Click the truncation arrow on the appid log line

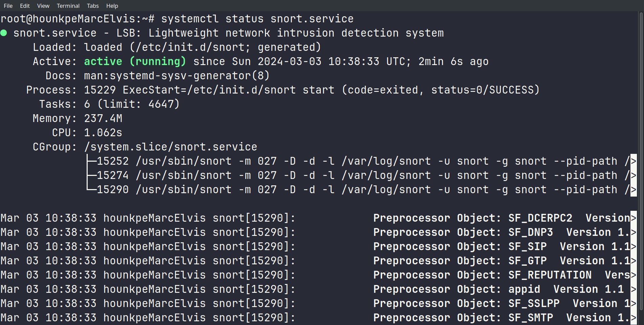[634, 289]
